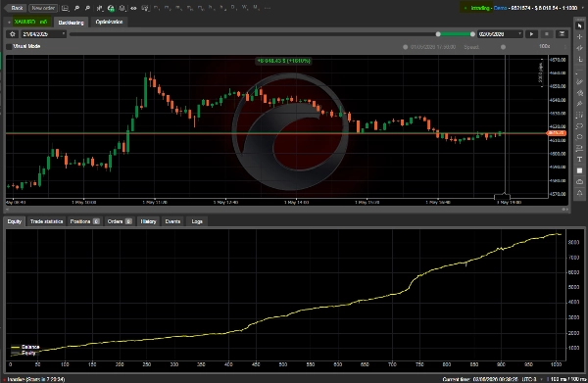Start backtesting with the play button
Image resolution: width=588 pixels, height=383 pixels.
click(531, 34)
